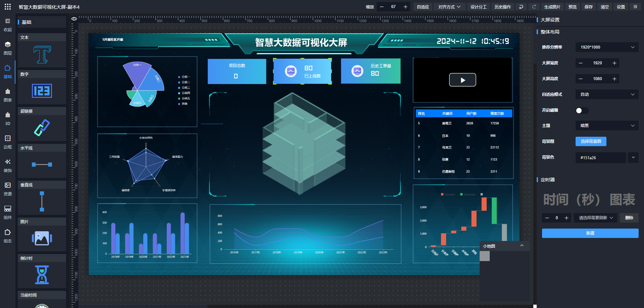
Task: Open the 自适应模式 自动 dropdown
Action: [x=607, y=95]
